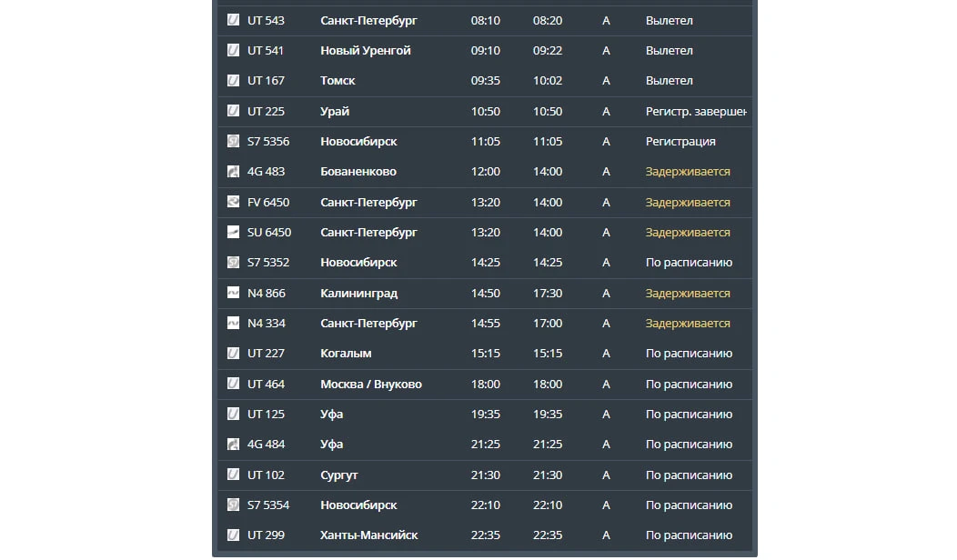
Task: Click the Aeroflot icon beside flight SU 6450
Action: [x=233, y=233]
